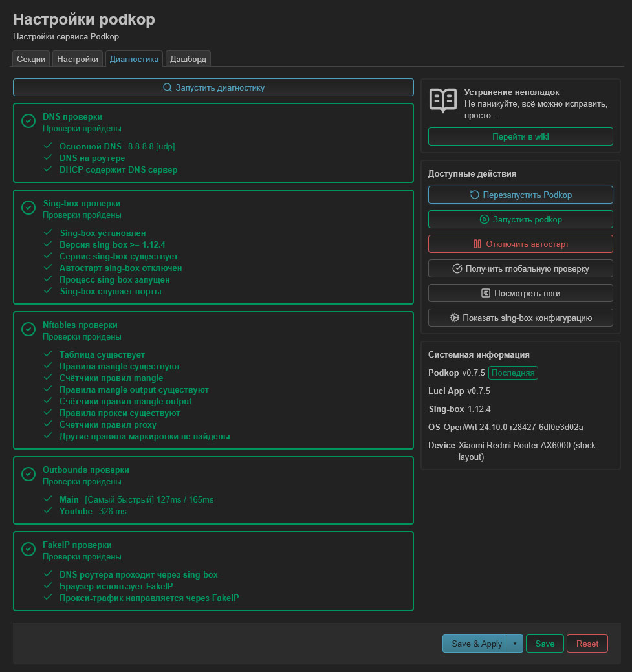Click the book icon in troubleshooting panel

point(444,102)
